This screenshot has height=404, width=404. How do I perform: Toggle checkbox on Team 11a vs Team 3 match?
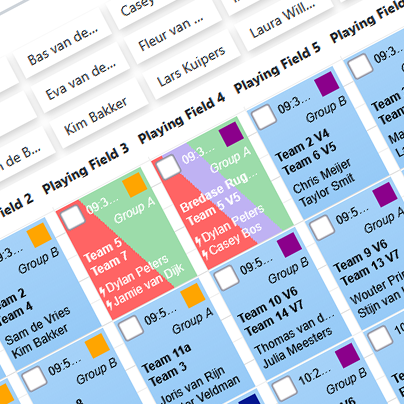point(131,328)
